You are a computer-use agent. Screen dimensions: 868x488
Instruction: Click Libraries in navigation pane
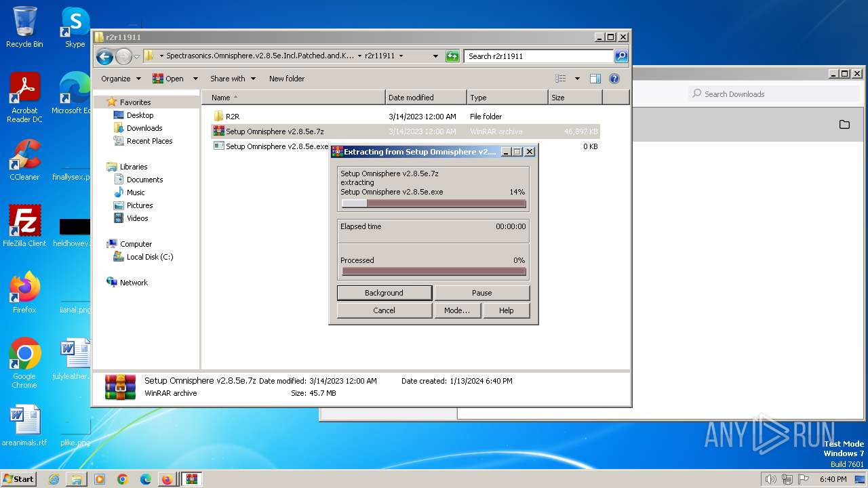[x=134, y=167]
